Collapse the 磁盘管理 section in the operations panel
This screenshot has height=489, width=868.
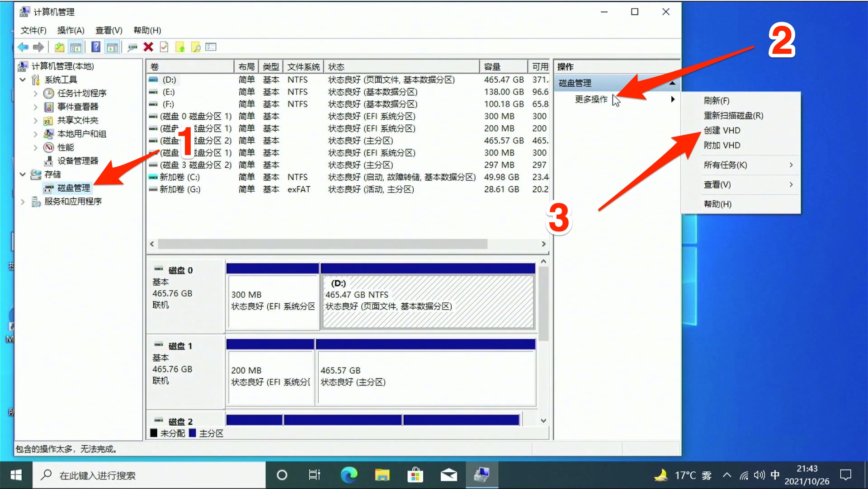coord(673,83)
